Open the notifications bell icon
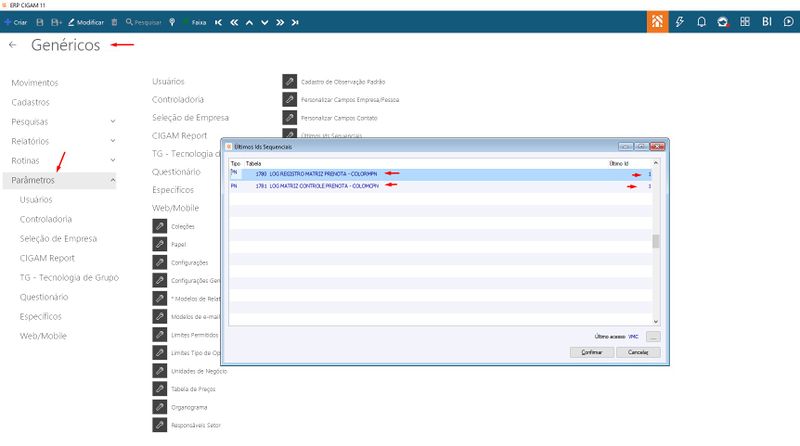 [x=702, y=21]
